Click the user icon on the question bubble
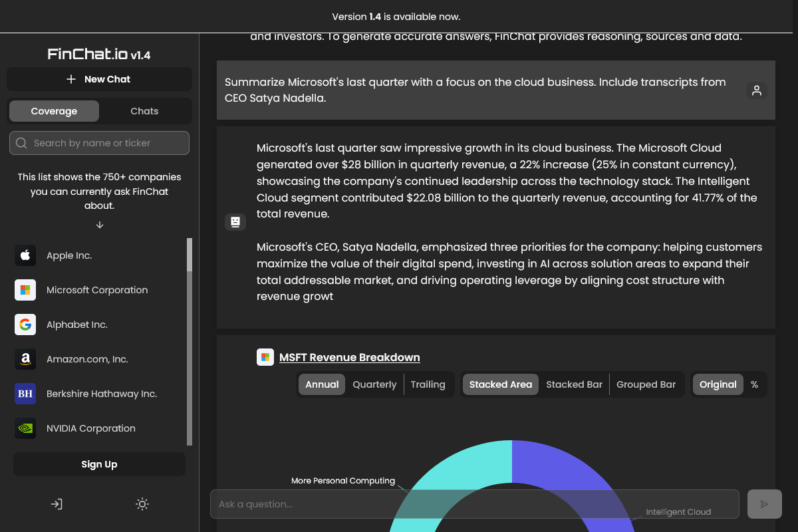Viewport: 798px width, 532px height. [x=757, y=90]
